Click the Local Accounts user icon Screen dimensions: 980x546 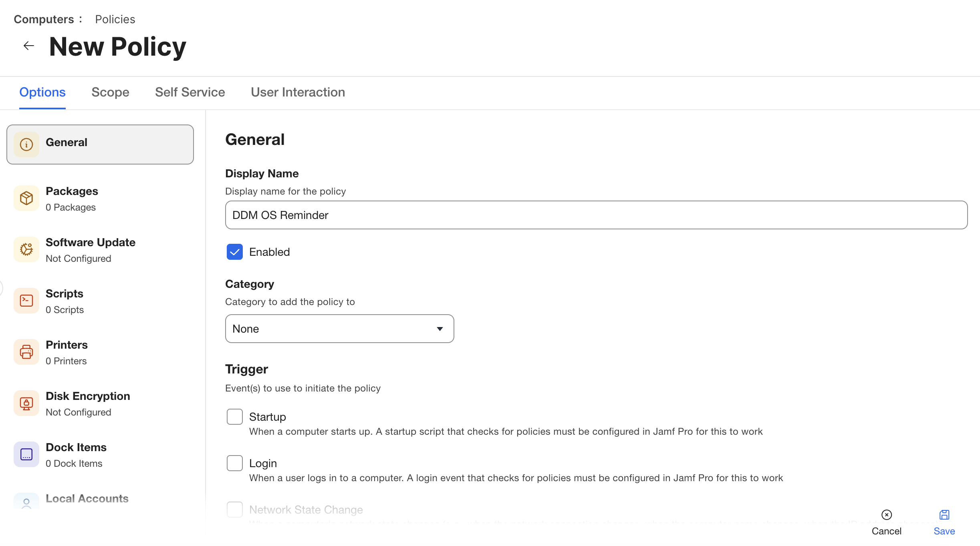click(26, 502)
